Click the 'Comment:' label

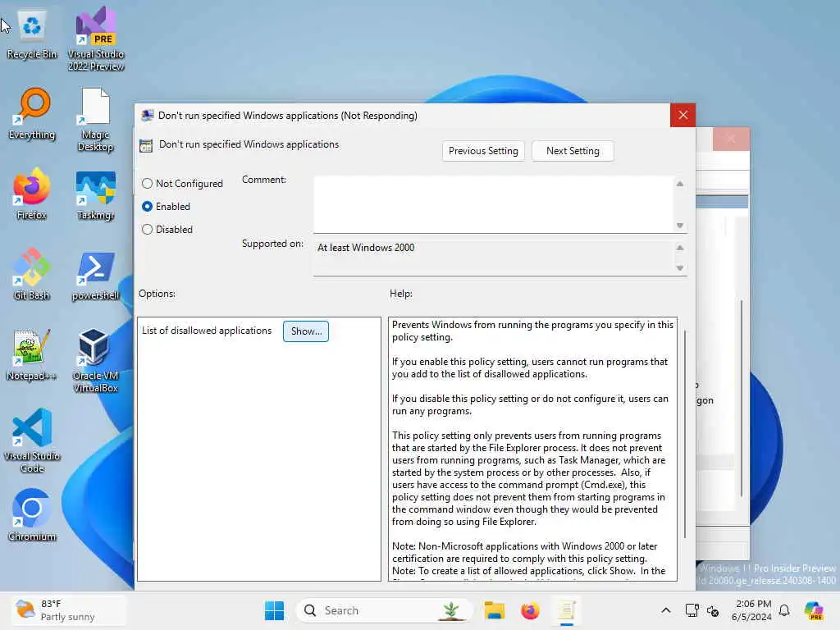[x=264, y=180]
